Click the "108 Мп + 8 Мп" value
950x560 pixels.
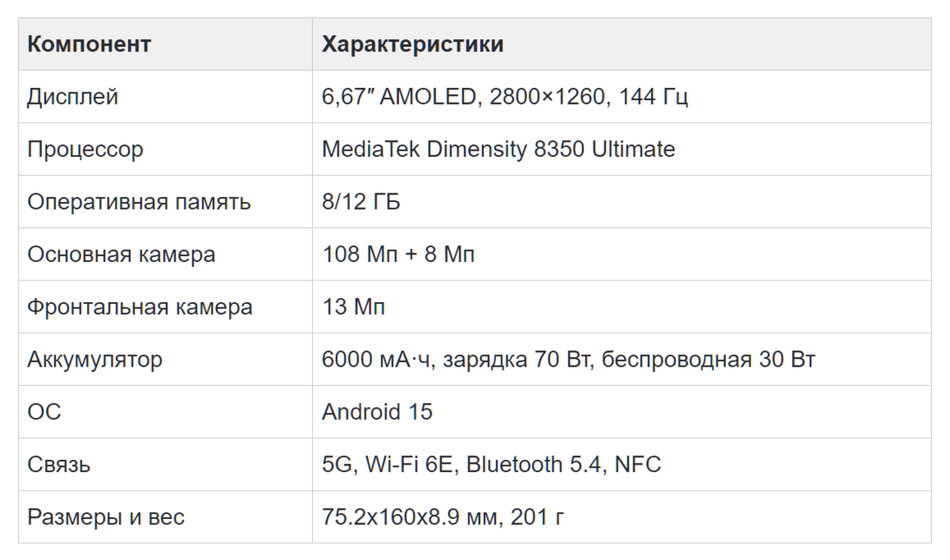[x=398, y=254]
